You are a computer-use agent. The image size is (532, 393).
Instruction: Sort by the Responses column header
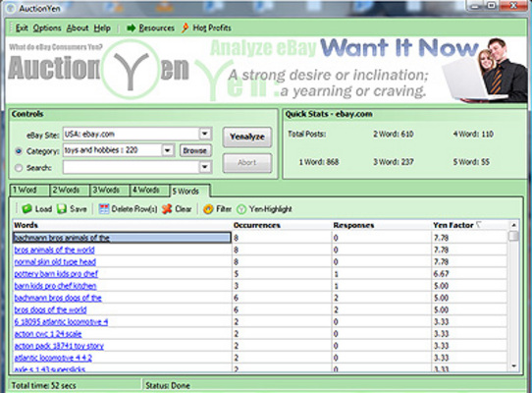382,225
